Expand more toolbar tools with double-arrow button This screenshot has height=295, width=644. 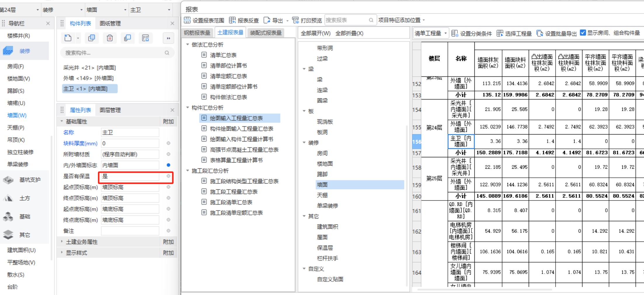(168, 38)
